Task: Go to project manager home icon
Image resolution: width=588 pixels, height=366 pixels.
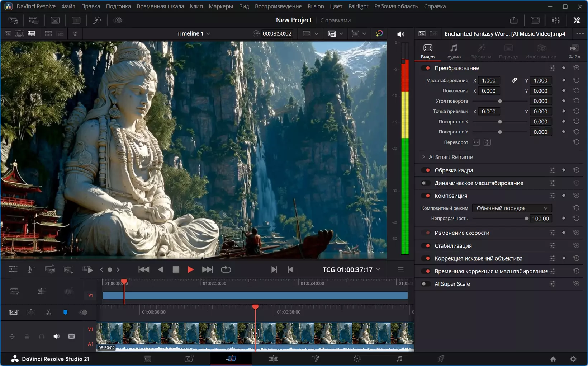Action: point(553,359)
